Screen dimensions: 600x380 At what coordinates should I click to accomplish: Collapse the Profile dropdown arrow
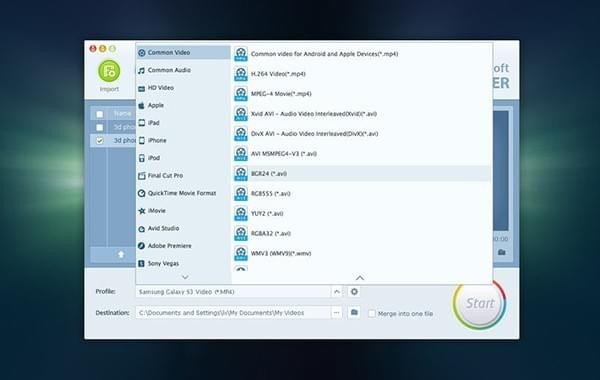tap(337, 292)
